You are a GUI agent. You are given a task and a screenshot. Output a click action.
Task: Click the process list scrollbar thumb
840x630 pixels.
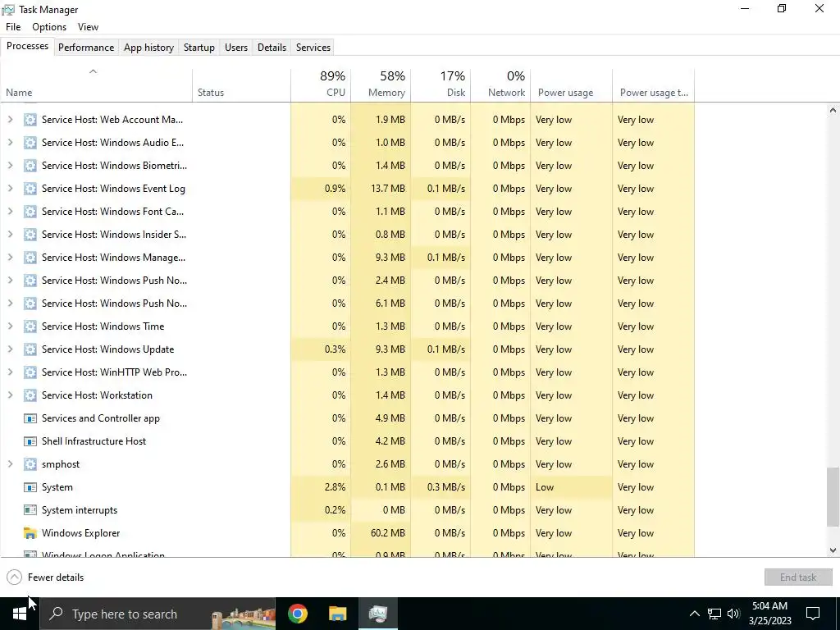coord(833,497)
